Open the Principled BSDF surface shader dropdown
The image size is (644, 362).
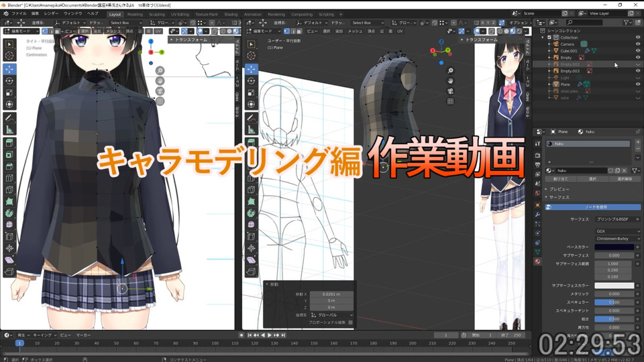click(615, 219)
